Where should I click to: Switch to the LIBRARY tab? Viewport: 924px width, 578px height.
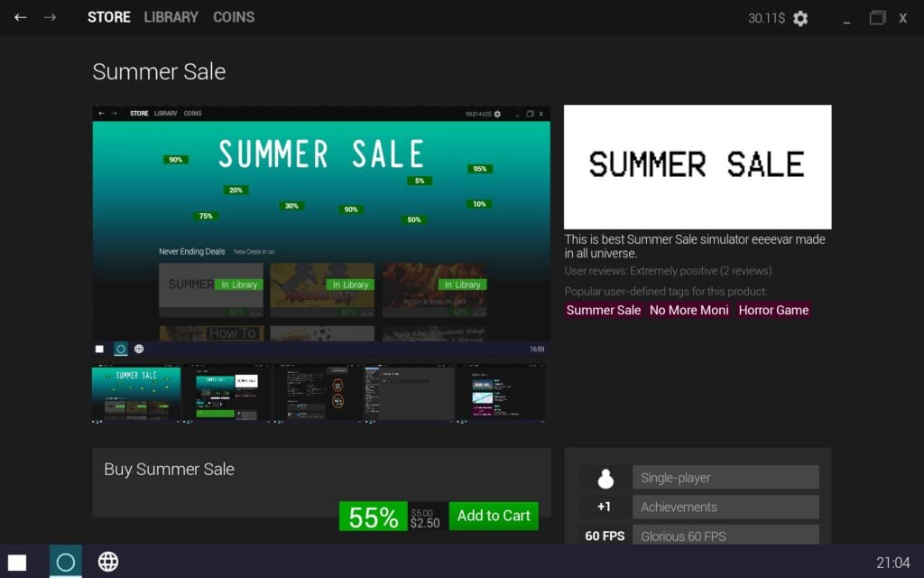click(171, 17)
